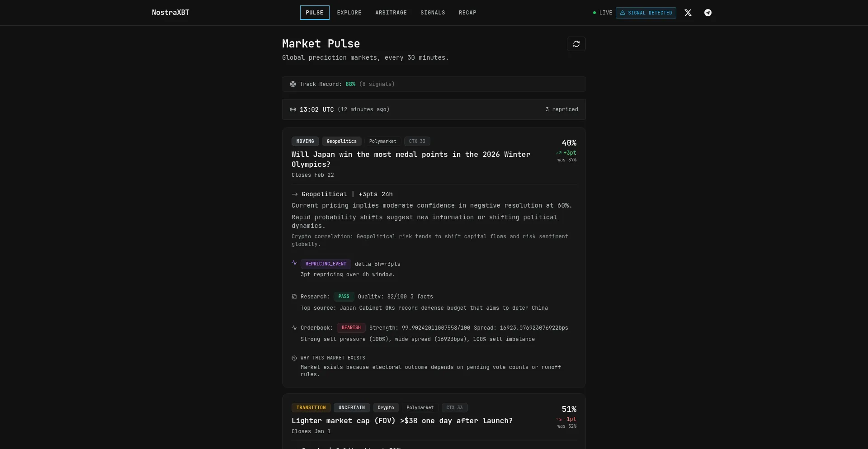The width and height of the screenshot is (868, 449).
Task: Click the info icon near WHY THIS MARKET EXISTS
Action: [294, 358]
